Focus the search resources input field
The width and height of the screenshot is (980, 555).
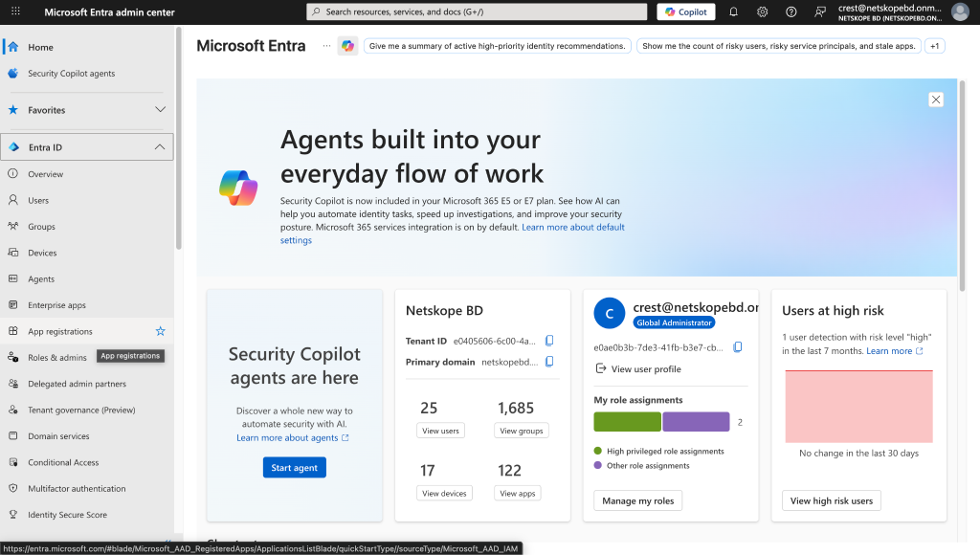tap(477, 11)
